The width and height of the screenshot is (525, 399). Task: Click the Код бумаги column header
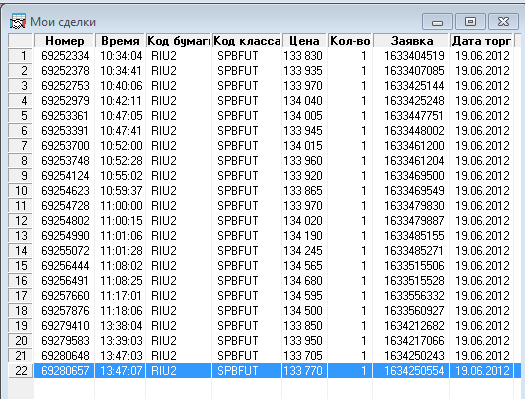[178, 41]
